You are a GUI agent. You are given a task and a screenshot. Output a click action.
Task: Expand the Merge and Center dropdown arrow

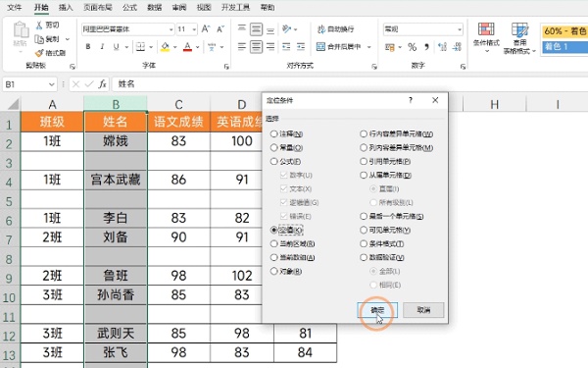coord(369,47)
